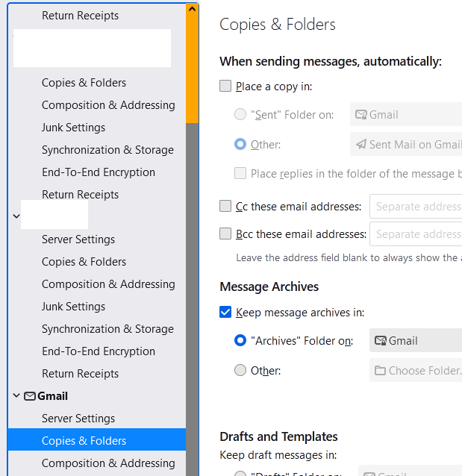
Task: Check the Bcc these email addresses box
Action: (x=225, y=234)
